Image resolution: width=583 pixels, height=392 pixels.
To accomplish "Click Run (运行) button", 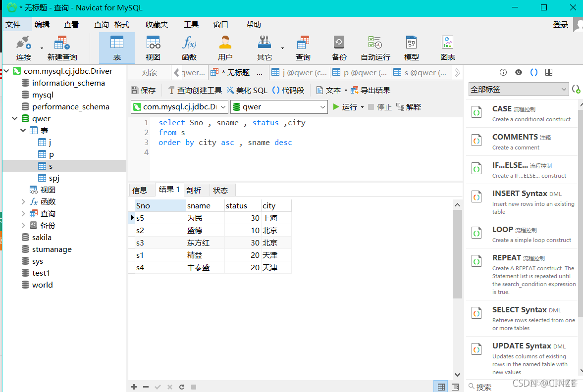I will click(x=345, y=107).
